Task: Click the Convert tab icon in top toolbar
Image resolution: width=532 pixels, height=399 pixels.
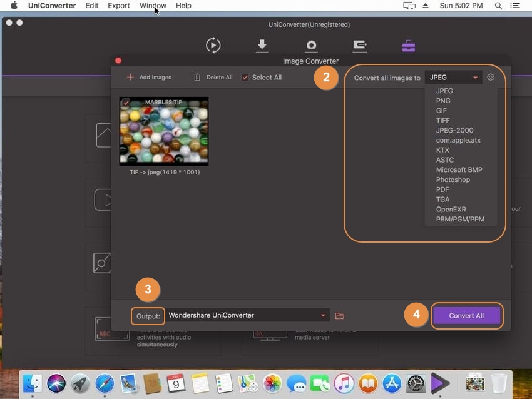Action: pos(213,45)
